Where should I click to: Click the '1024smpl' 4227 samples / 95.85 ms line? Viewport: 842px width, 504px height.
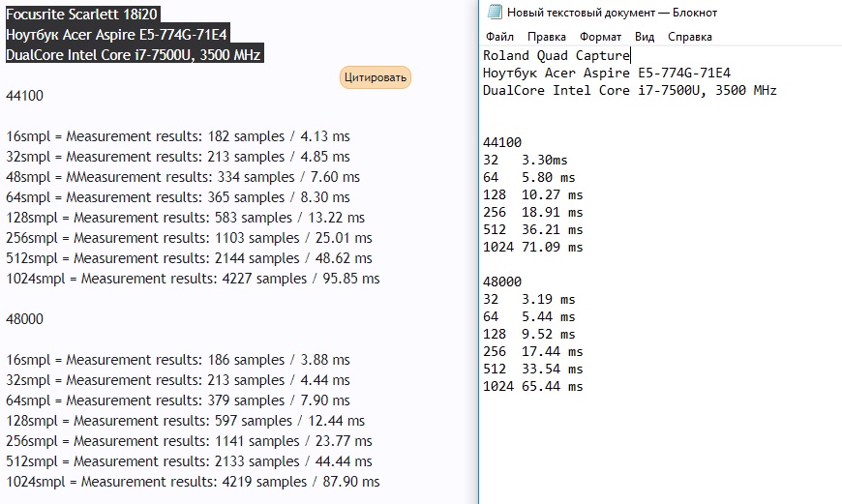[193, 280]
